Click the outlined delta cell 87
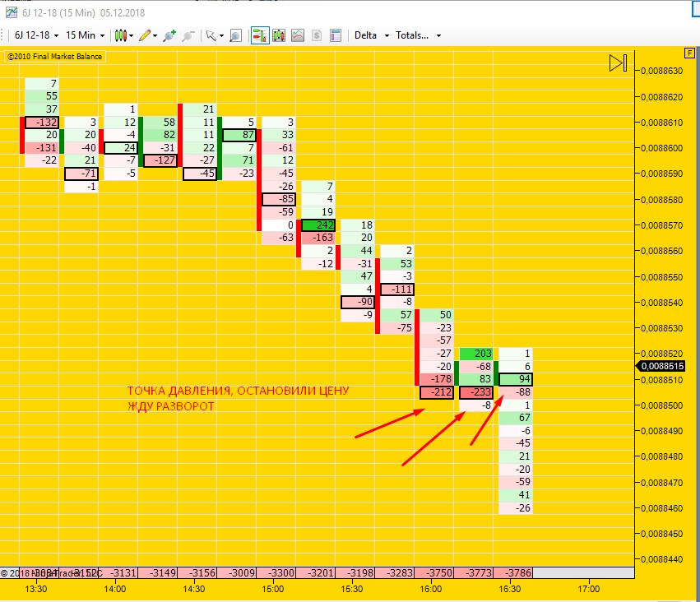 (x=239, y=135)
